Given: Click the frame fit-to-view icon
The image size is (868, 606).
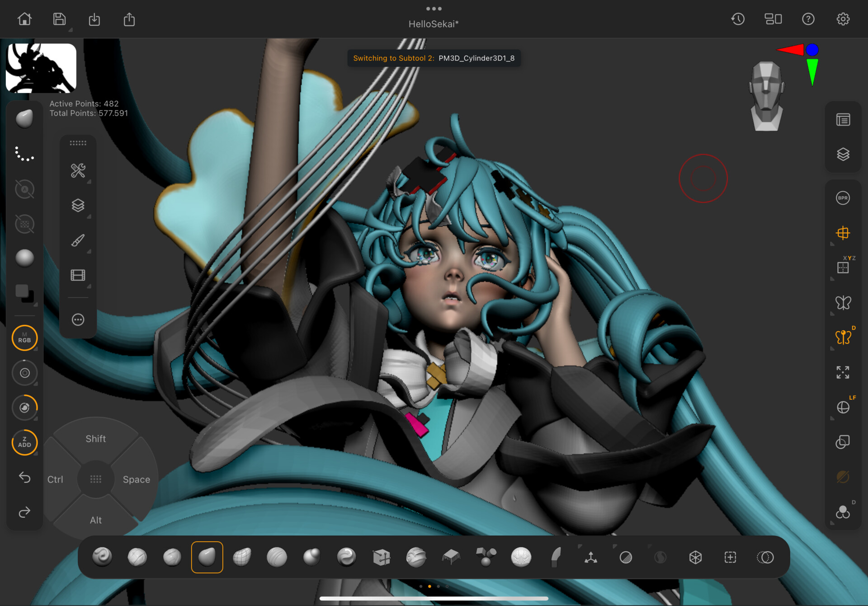Looking at the screenshot, I should [843, 372].
